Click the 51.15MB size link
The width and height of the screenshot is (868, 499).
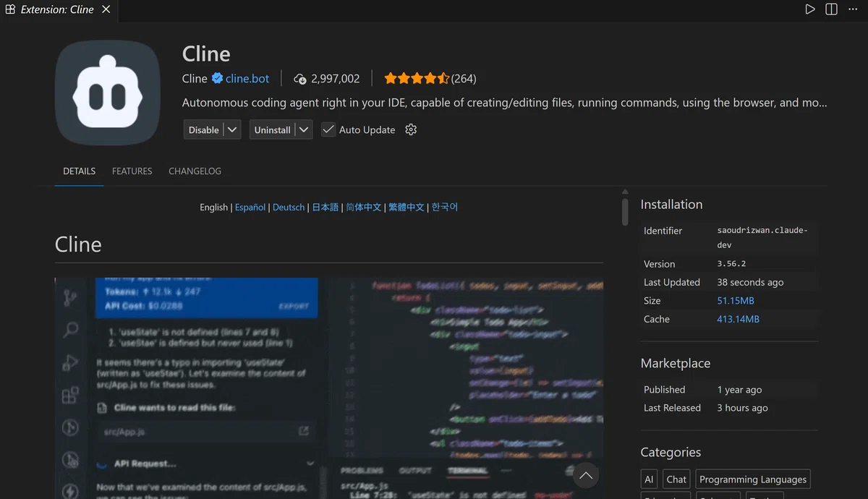736,301
